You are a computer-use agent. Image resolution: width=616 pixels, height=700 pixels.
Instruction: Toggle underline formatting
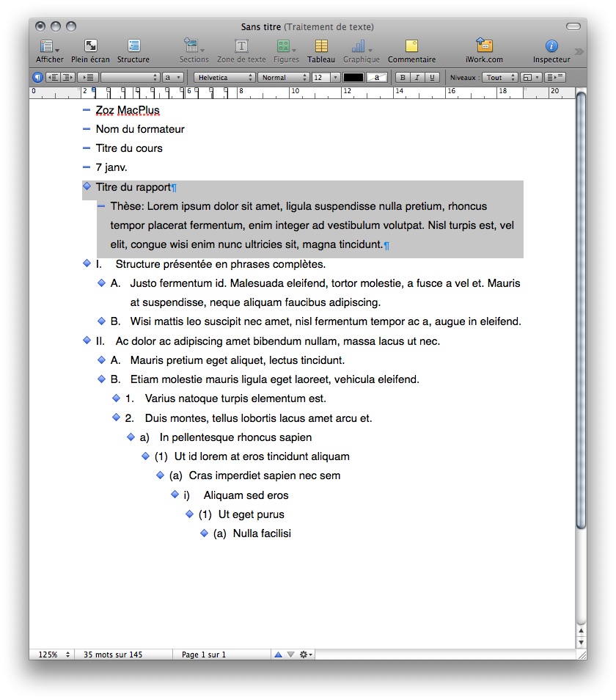point(432,77)
